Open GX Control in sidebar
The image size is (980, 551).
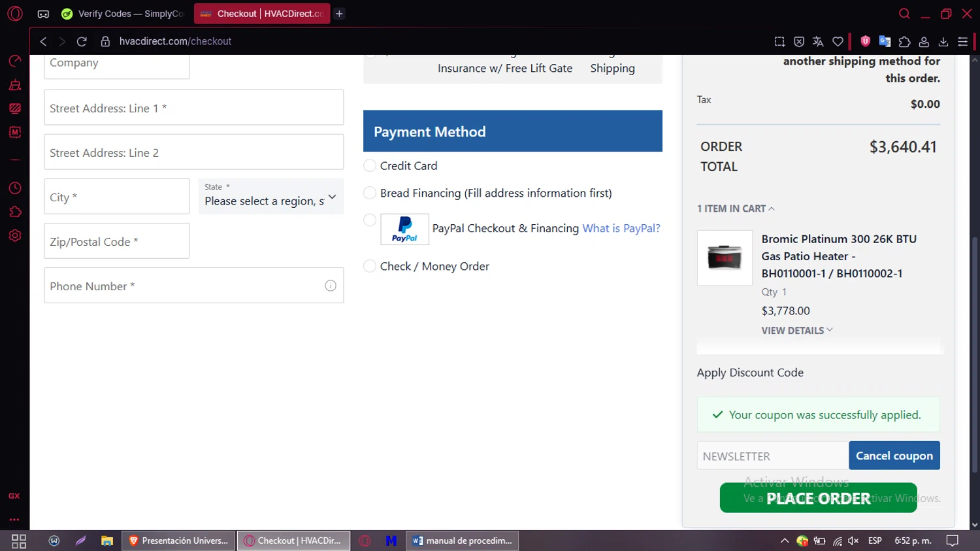(15, 61)
